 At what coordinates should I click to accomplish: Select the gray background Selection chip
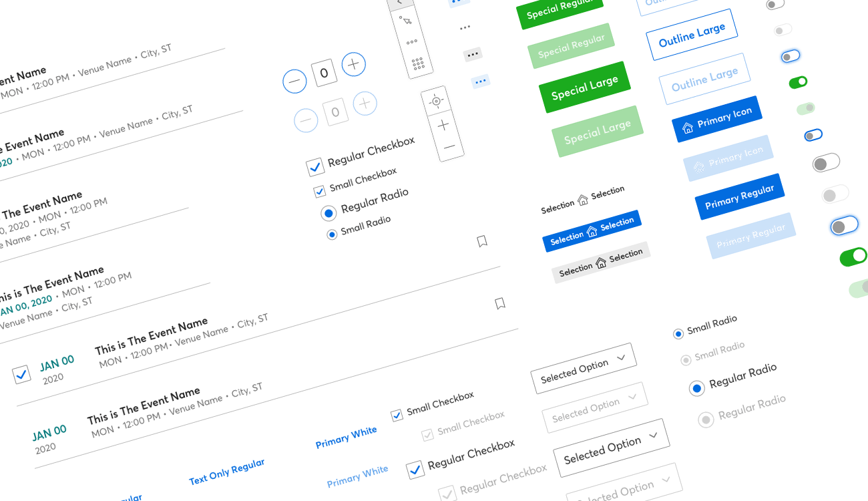601,263
